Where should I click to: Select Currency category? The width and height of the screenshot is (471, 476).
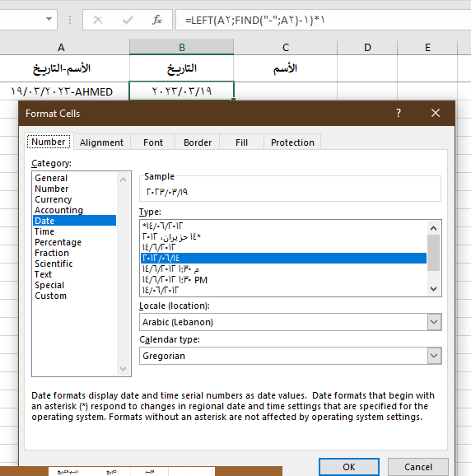pyautogui.click(x=74, y=199)
